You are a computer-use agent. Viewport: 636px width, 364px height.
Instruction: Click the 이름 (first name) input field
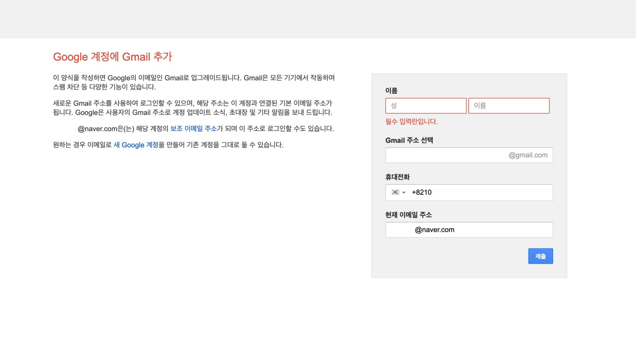click(509, 106)
